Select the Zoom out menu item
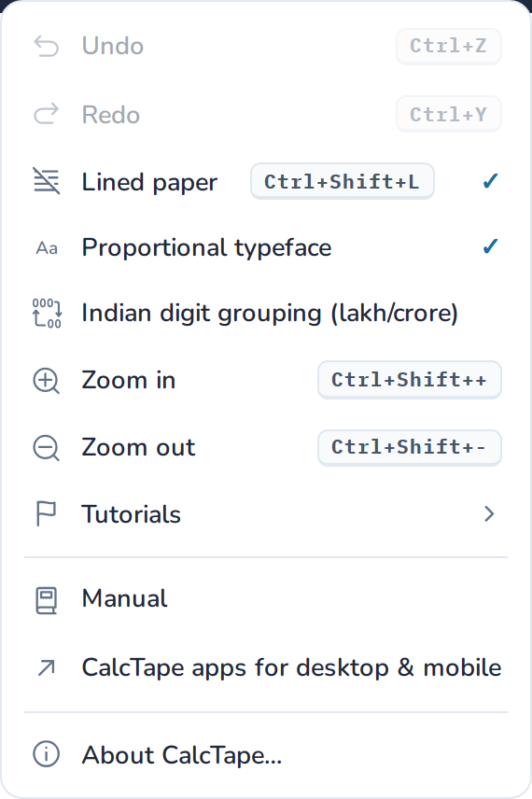Viewport: 532px width, 799px height. [x=266, y=447]
